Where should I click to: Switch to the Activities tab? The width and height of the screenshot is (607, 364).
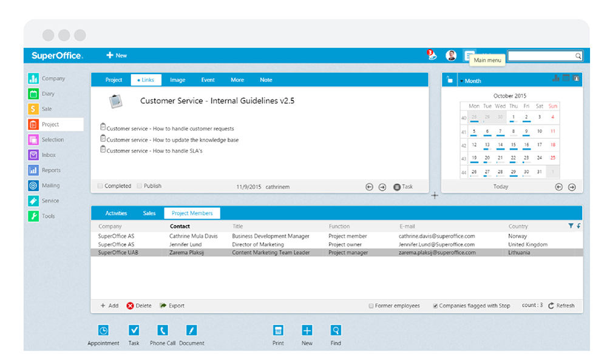pos(116,213)
